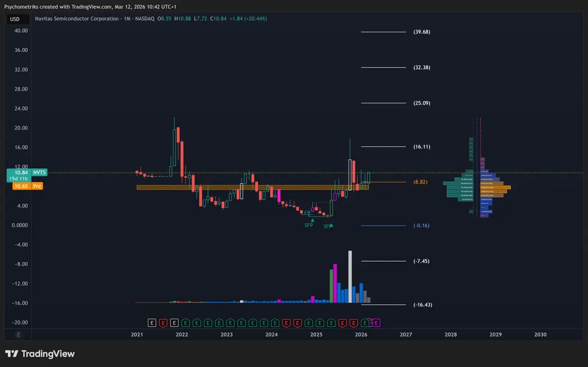The height and width of the screenshot is (367, 588).
Task: Click the green SFP arrow marker near 2025
Action: pyautogui.click(x=313, y=220)
